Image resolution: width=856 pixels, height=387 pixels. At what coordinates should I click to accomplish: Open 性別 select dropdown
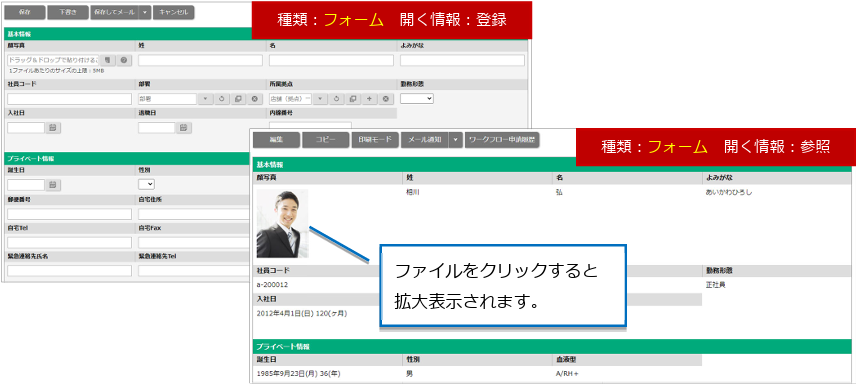pos(146,184)
